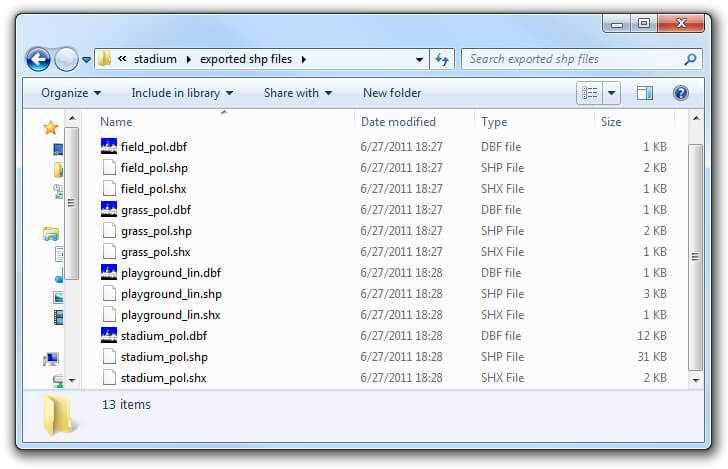Sort by the Type column header
Image resolution: width=728 pixels, height=469 pixels.
pyautogui.click(x=494, y=122)
